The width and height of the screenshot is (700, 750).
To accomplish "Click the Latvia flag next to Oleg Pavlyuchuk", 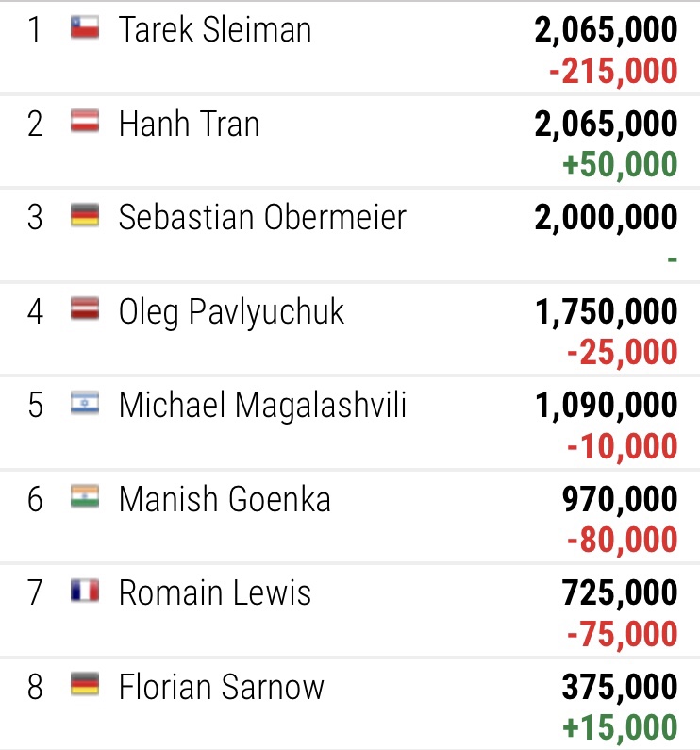I will point(85,310).
